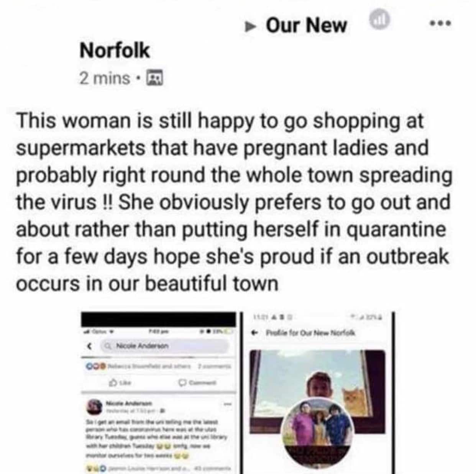The height and width of the screenshot is (474, 476).
Task: Click Nicole Anderson's small avatar picture
Action: 94,406
